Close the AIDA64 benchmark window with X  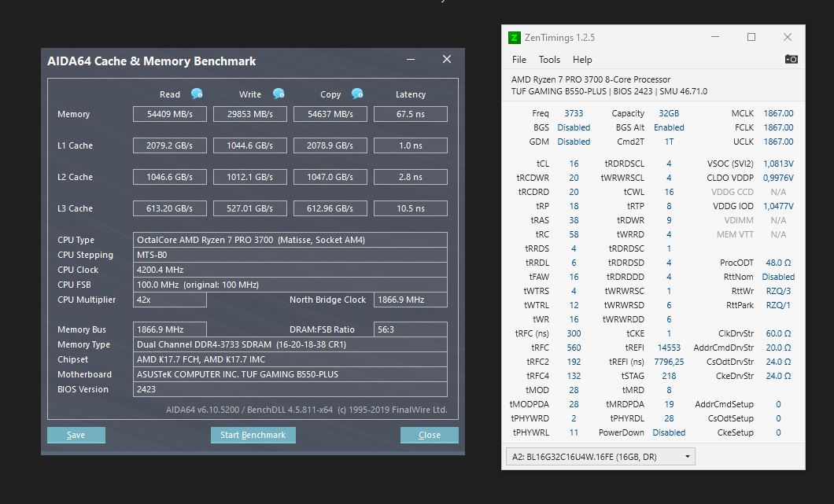pos(447,59)
